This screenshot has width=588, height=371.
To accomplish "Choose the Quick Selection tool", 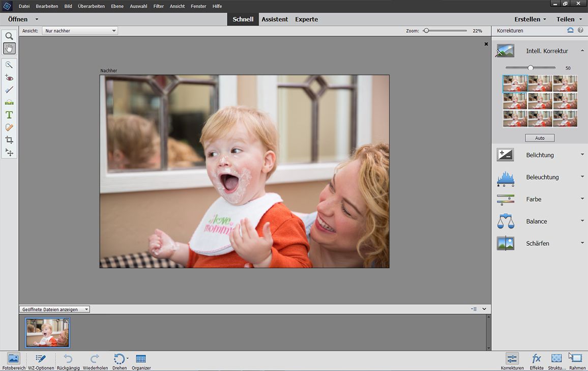I will [x=9, y=65].
